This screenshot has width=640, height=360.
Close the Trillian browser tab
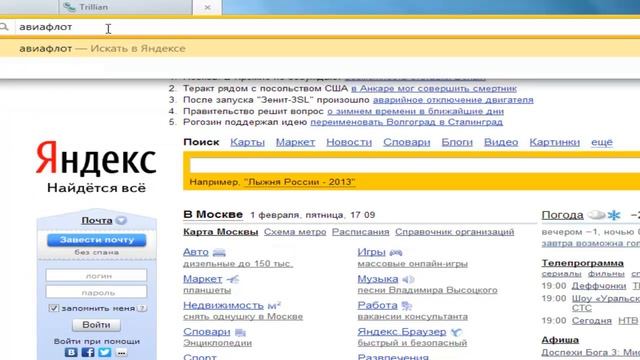point(207,7)
